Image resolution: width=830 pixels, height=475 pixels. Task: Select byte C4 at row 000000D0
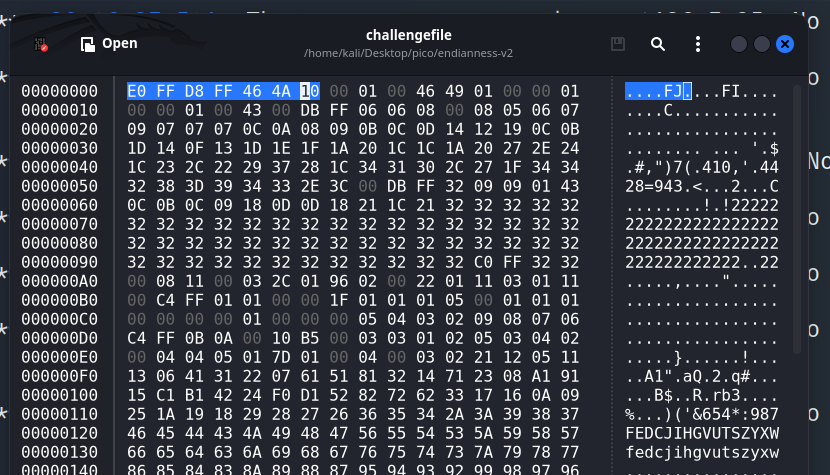[x=136, y=338]
